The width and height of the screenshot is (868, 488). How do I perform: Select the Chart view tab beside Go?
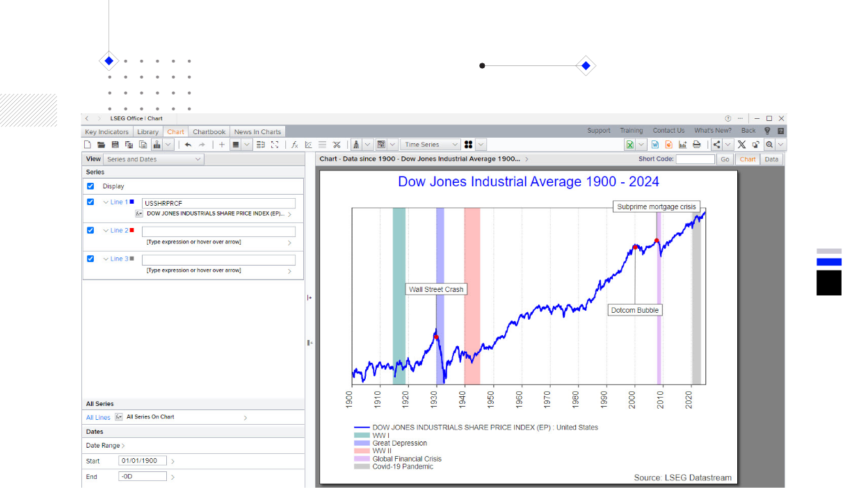tap(748, 159)
